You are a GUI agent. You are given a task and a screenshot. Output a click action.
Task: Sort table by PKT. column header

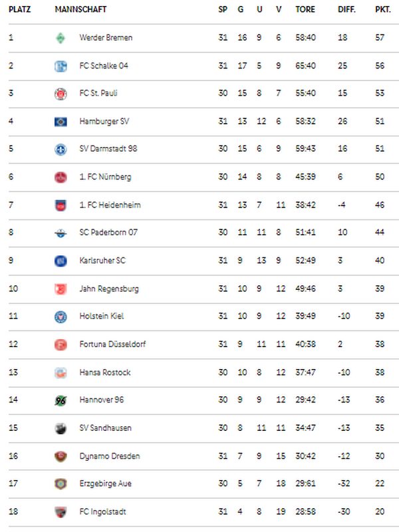point(383,9)
